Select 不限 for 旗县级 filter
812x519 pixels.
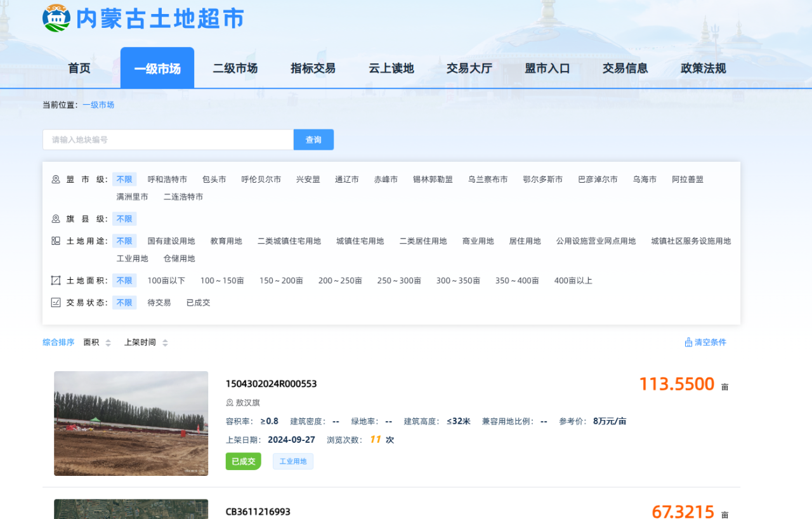point(124,219)
